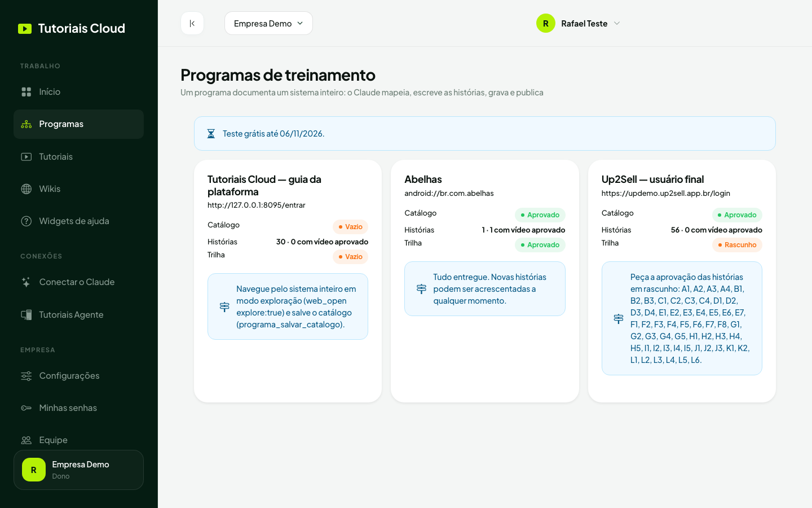
Task: Open Widgets de ajuda page
Action: [78, 221]
